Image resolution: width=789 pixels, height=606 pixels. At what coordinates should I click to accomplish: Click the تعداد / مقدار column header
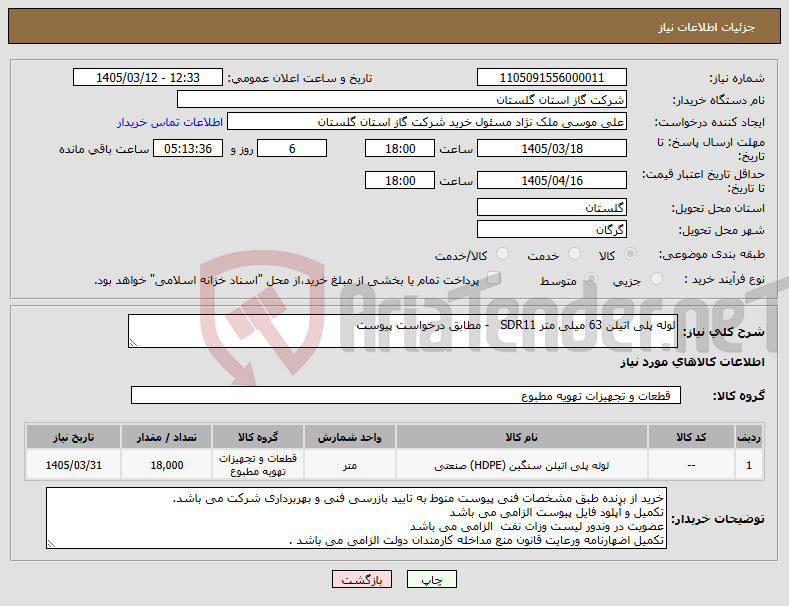pos(167,437)
